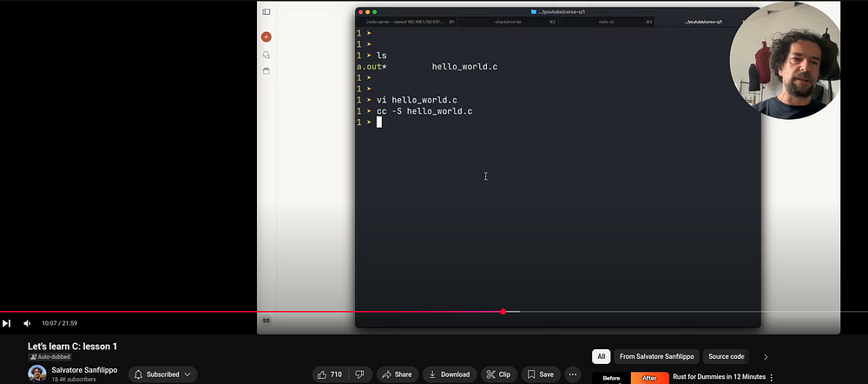Click the video title Let's learn C: lesson 1
The image size is (868, 384).
tap(73, 347)
